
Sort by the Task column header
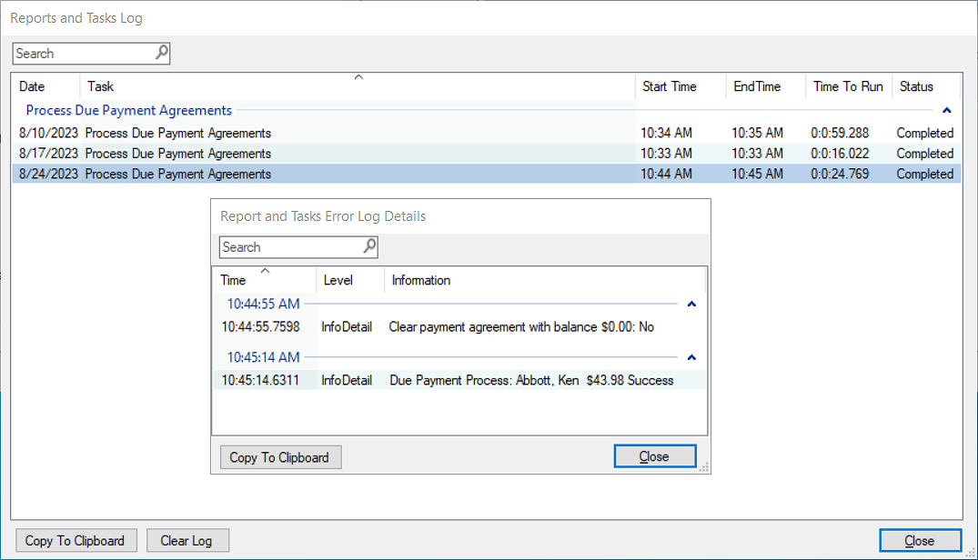(355, 86)
